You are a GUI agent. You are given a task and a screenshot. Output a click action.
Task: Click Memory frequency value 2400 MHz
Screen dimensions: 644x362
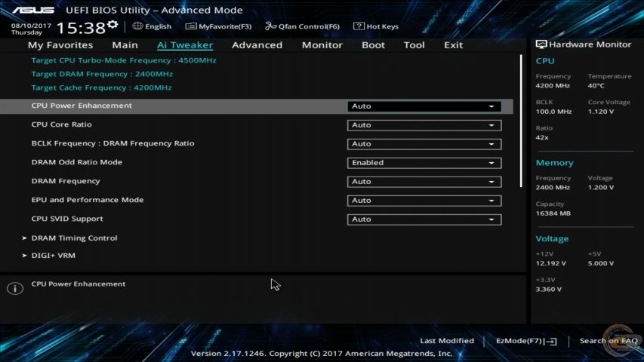coord(553,188)
